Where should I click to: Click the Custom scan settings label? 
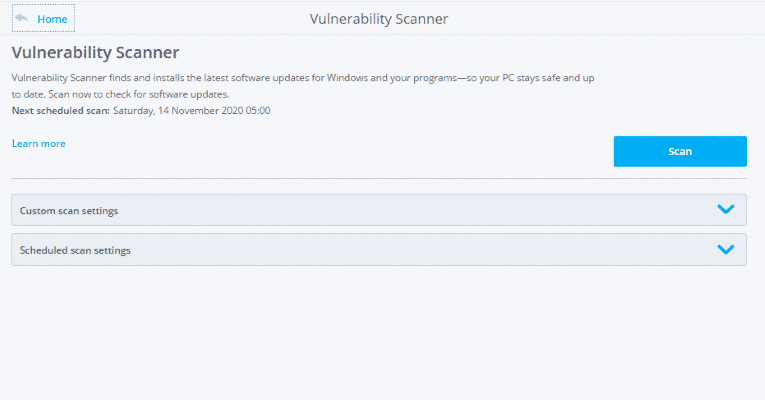pyautogui.click(x=69, y=211)
